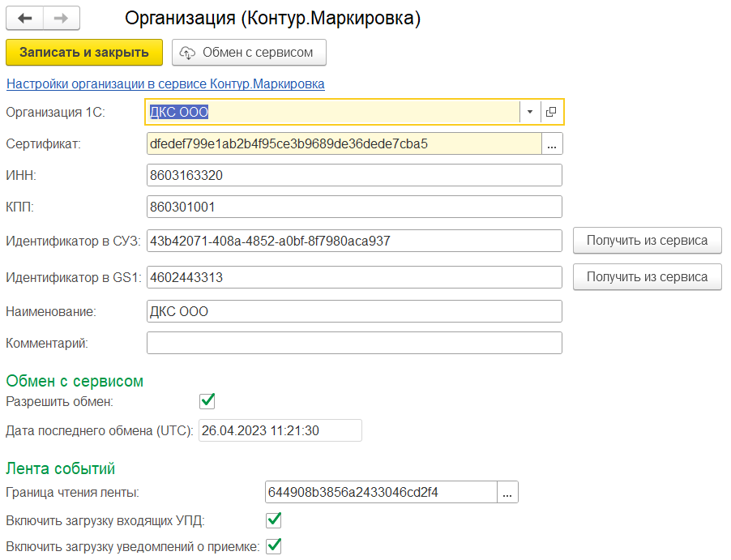
Task: Click the empty Комментарий field
Action: tap(354, 343)
